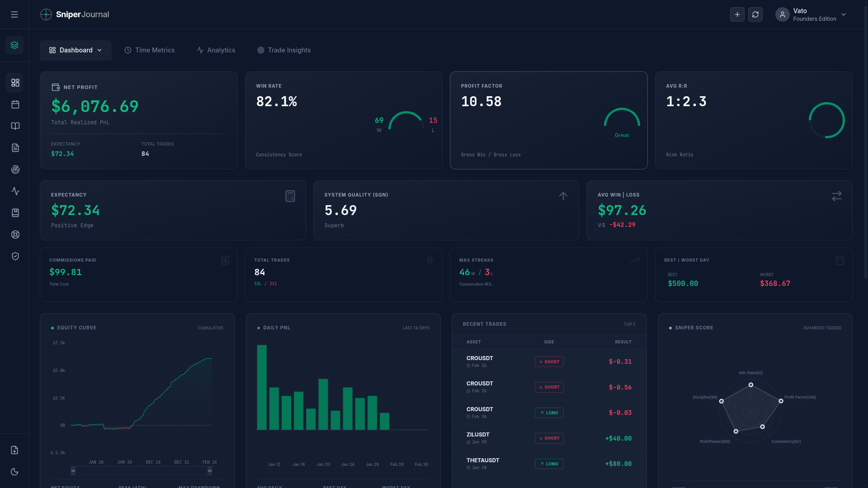The image size is (868, 488).
Task: Select the THETAUSDT trade row
Action: coord(549,464)
